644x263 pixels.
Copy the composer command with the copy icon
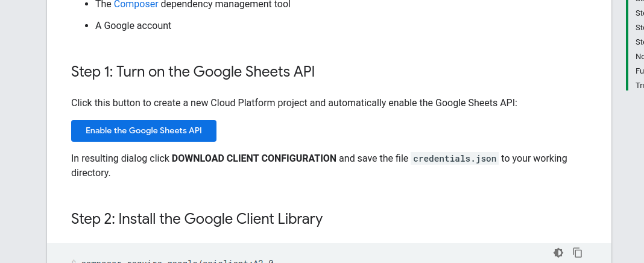[578, 253]
